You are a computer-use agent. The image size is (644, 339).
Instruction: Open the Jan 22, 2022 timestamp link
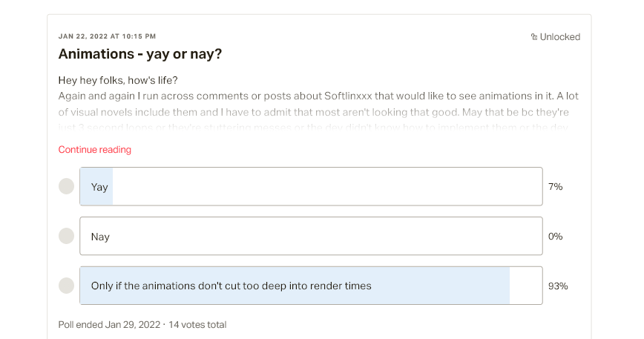(x=107, y=36)
